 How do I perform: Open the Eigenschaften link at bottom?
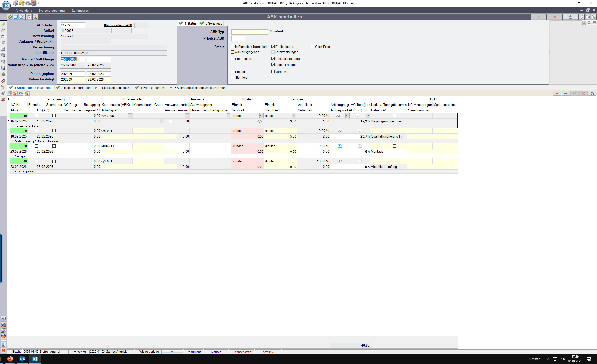[x=242, y=352]
